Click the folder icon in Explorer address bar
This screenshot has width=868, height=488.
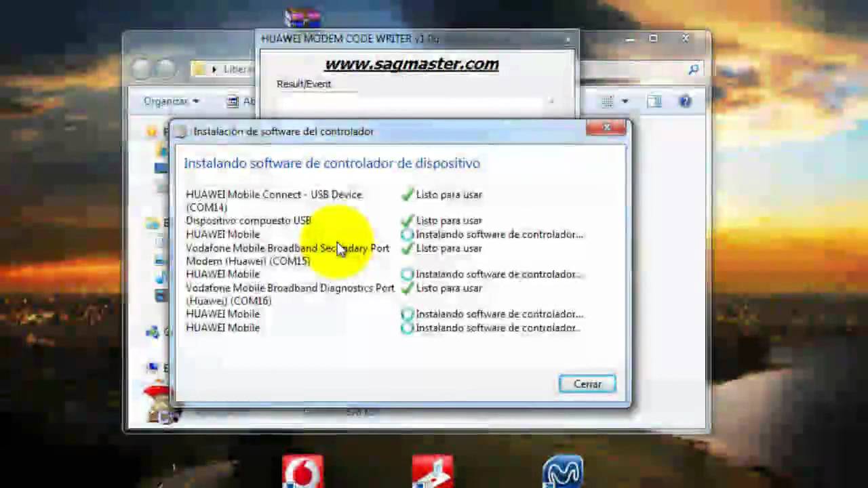(x=199, y=69)
